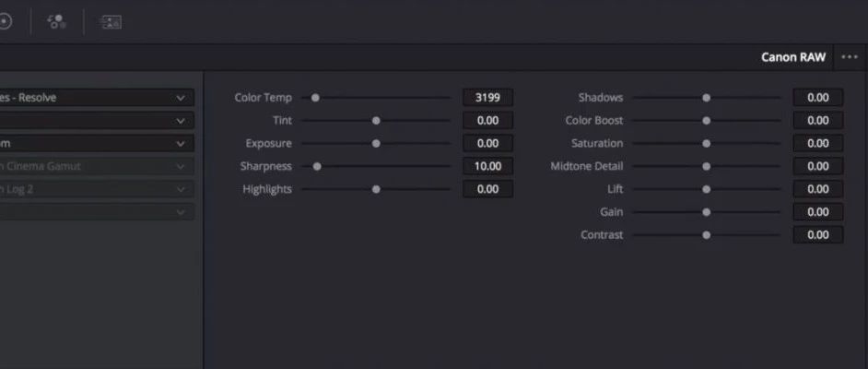Click the Tint slider handle
The image size is (868, 369).
376,120
